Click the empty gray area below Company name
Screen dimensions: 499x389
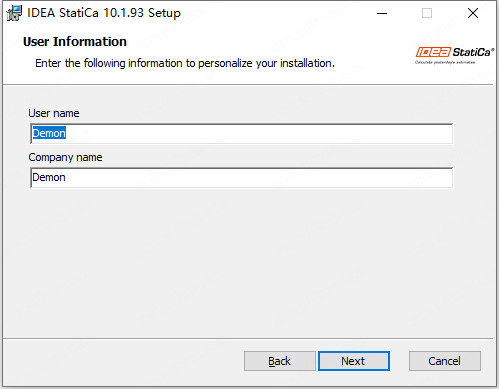point(248,263)
